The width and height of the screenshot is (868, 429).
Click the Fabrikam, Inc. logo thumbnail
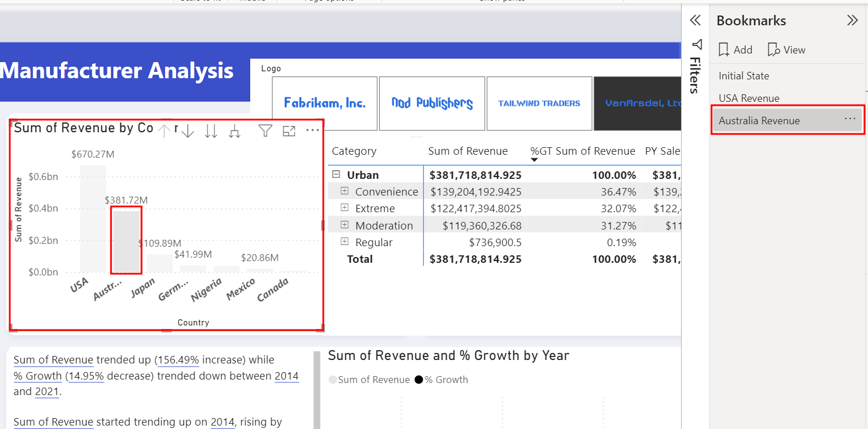pyautogui.click(x=324, y=104)
